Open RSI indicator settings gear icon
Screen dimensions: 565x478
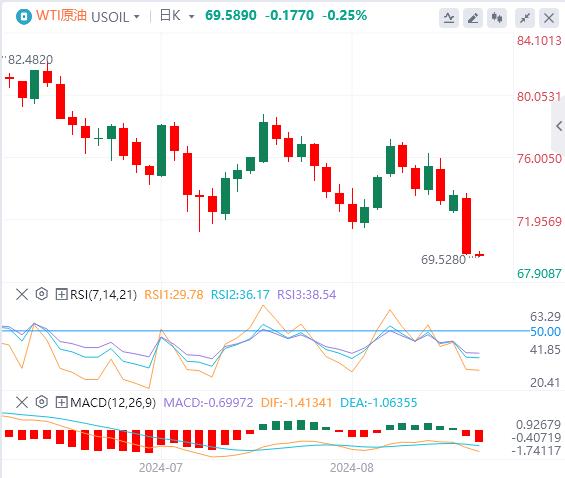coord(42,294)
